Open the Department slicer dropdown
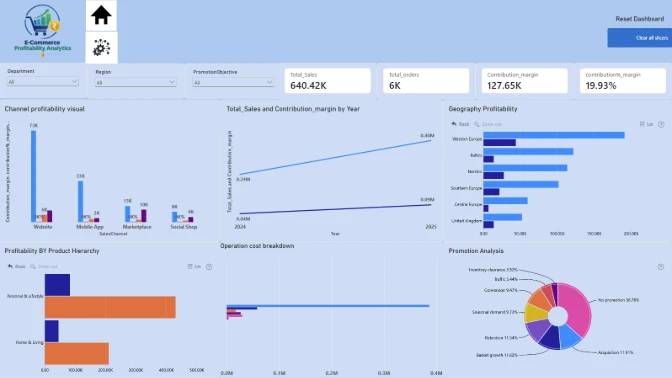Viewport: 672px width, 378px height. click(x=42, y=81)
